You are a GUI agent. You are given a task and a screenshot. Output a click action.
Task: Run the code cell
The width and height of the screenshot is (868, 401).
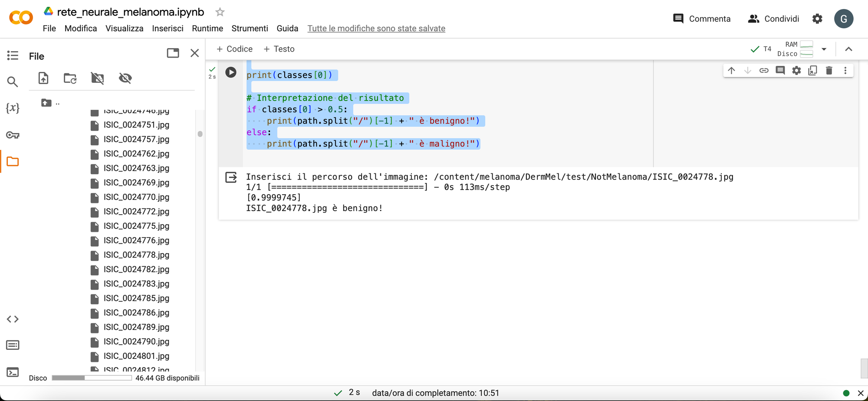[x=231, y=72]
